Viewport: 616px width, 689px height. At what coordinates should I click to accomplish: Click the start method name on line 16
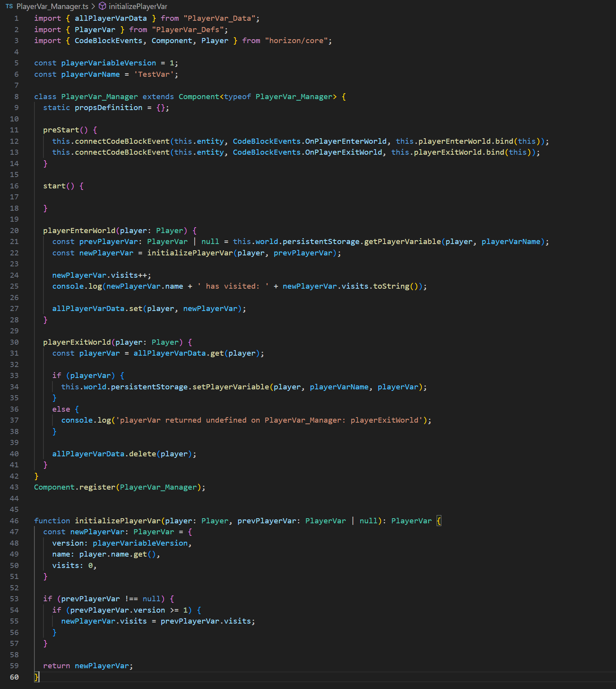point(54,186)
